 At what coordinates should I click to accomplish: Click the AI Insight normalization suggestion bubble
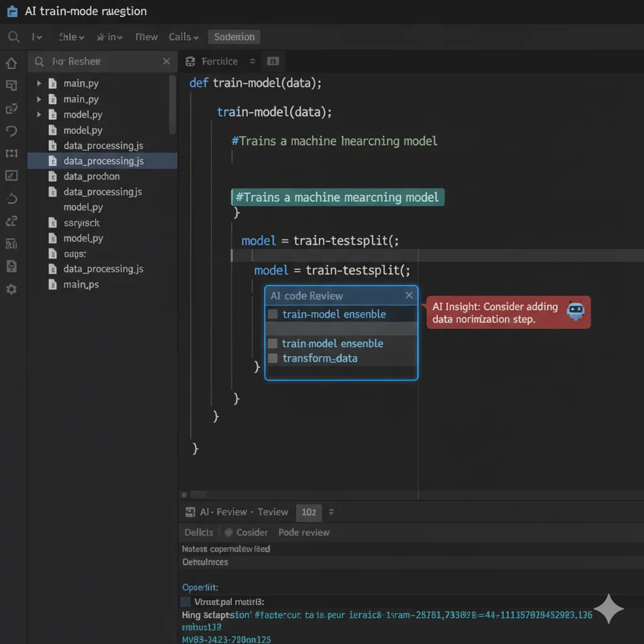click(508, 313)
